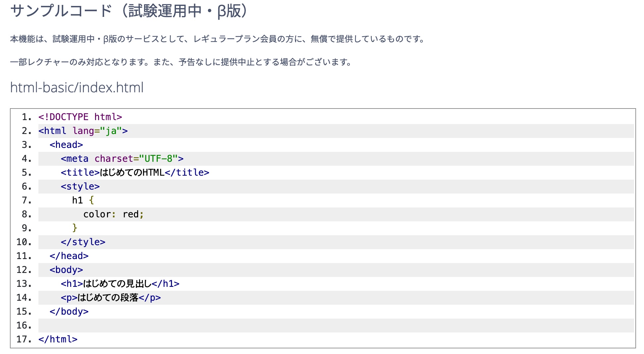Click the line <!DOCTYPE html>
Image resolution: width=644 pixels, height=354 pixels.
pos(80,117)
